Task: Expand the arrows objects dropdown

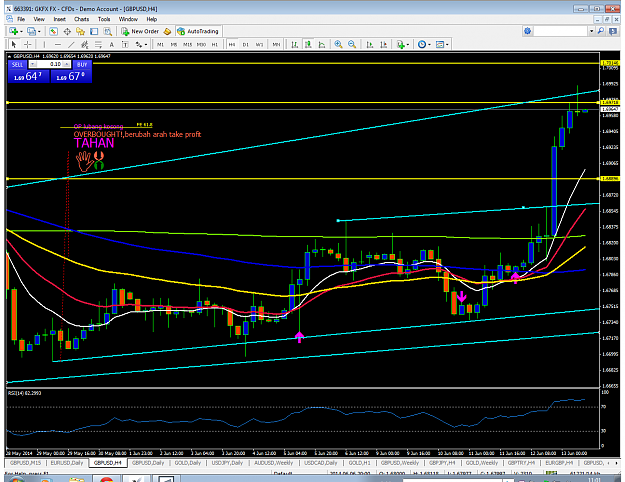Action: coord(146,45)
